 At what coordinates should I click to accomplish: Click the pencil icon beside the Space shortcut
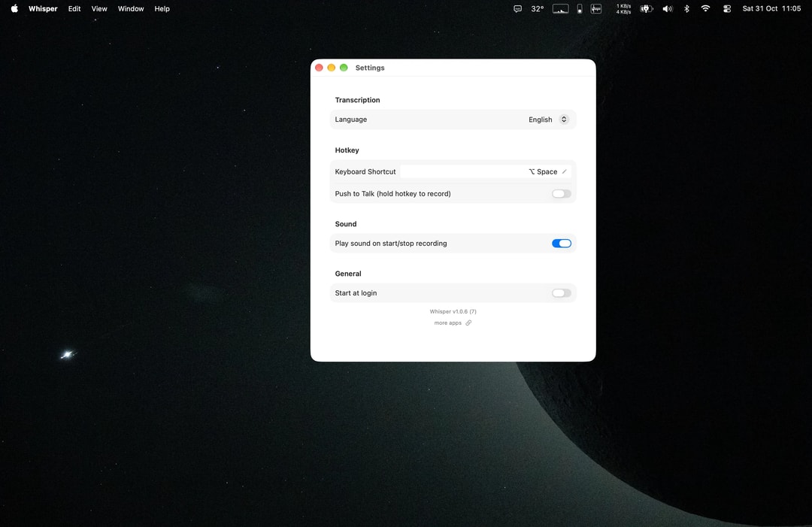(564, 171)
